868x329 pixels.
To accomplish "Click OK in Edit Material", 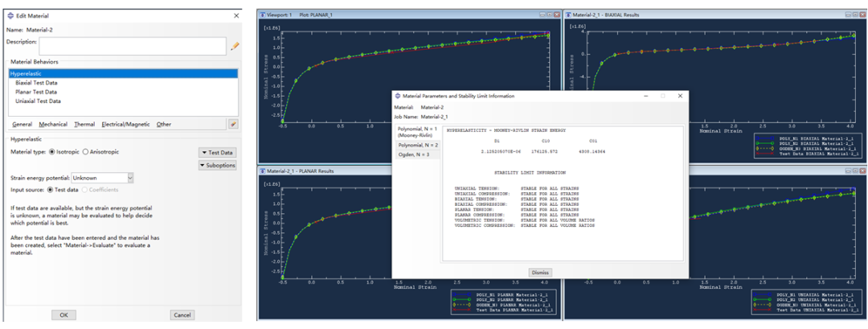I will pyautogui.click(x=63, y=315).
